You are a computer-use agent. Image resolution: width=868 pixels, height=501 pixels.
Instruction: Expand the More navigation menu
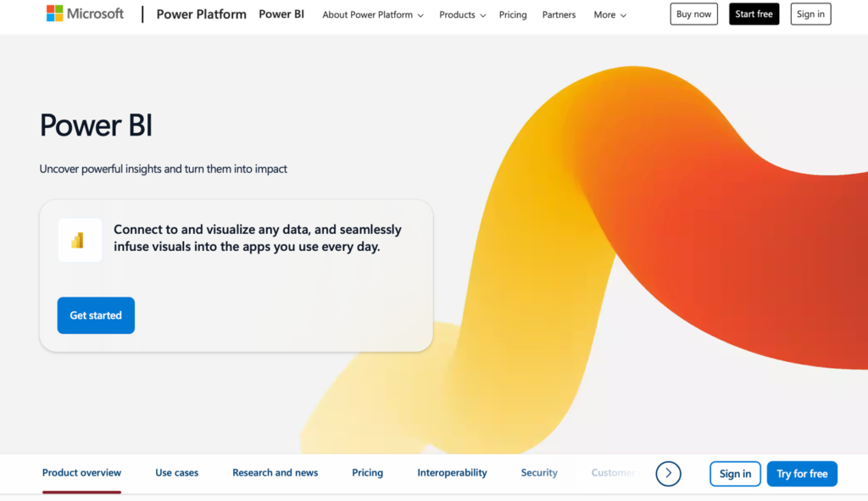[x=610, y=14]
